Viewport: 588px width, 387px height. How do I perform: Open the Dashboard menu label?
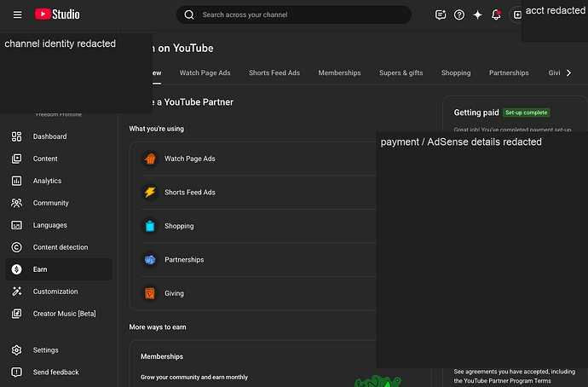(50, 136)
